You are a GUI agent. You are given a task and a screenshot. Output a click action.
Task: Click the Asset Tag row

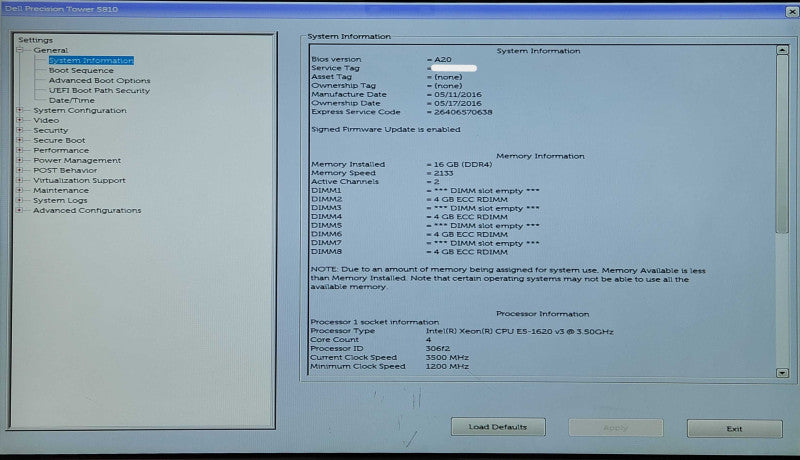[x=387, y=77]
